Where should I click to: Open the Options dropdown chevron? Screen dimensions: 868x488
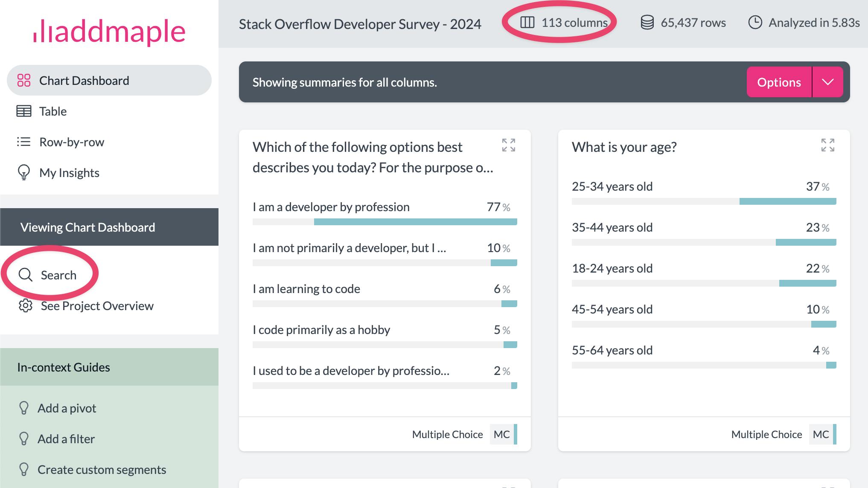828,82
